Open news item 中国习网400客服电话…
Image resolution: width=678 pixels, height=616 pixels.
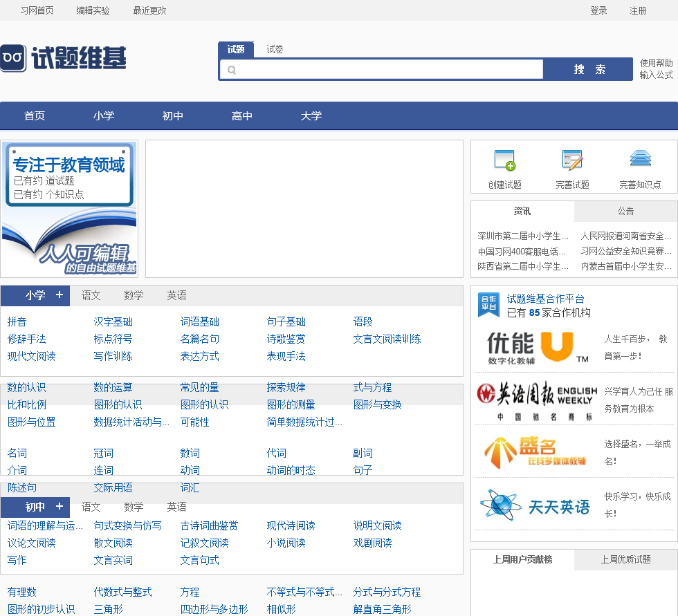point(522,252)
